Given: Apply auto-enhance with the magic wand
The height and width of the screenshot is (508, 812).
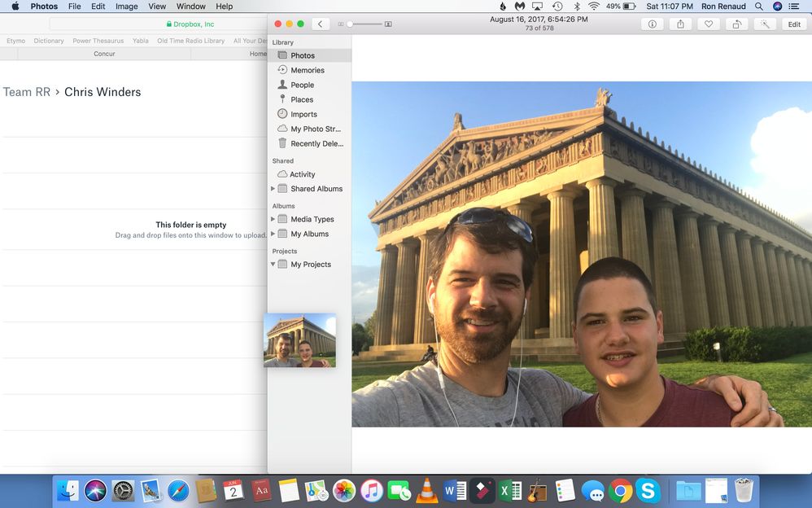Looking at the screenshot, I should (763, 24).
